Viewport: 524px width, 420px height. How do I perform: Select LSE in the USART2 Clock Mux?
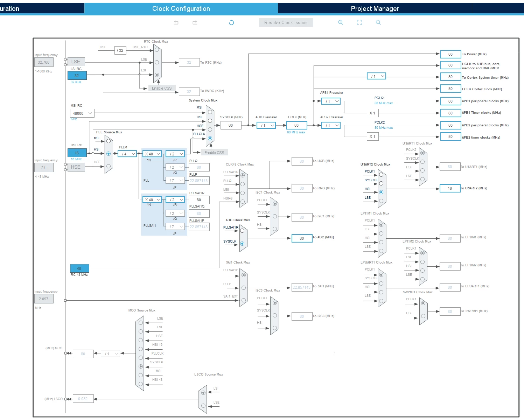(x=381, y=201)
